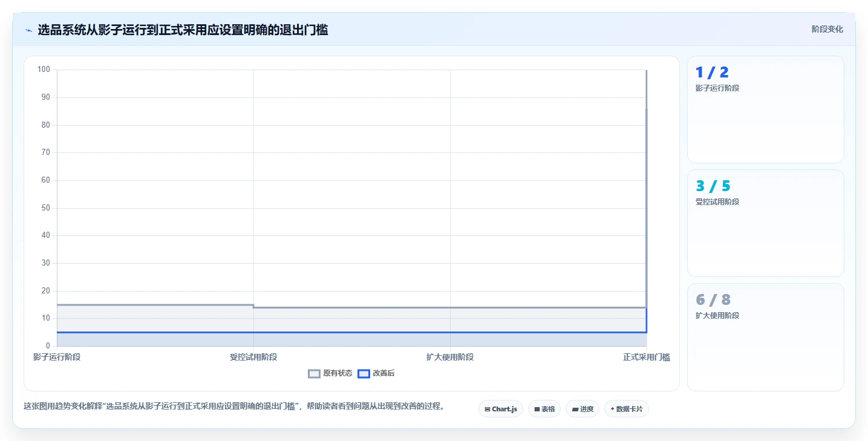Toggle the 改善后 legend swatch
Viewport: 868px width, 441px height.
[x=364, y=374]
